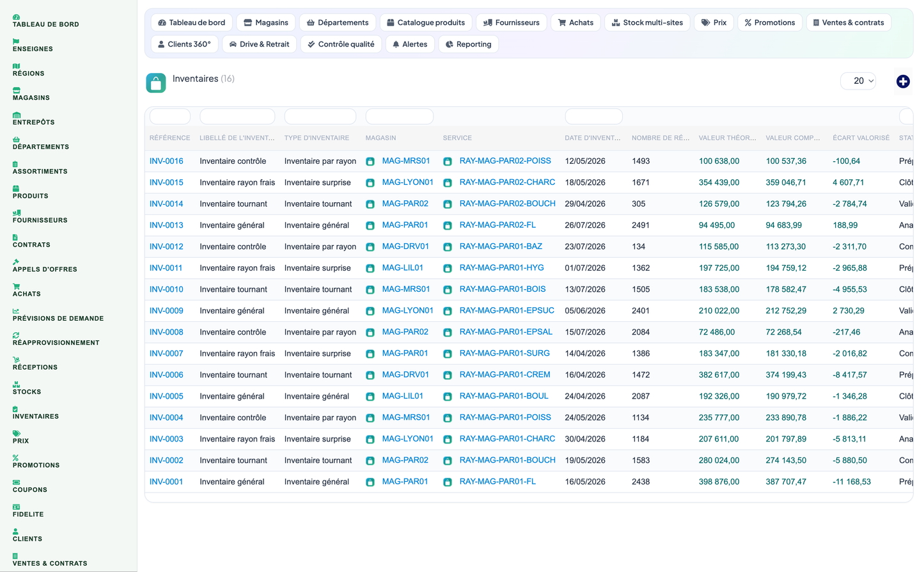Open the Drive & Retrait tab
924x572 pixels.
click(x=259, y=44)
